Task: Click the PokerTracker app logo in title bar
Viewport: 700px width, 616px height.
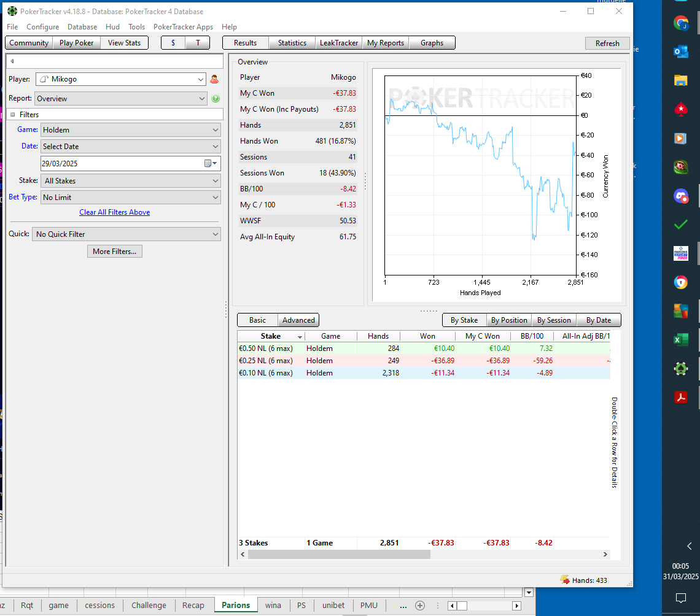Action: click(12, 11)
